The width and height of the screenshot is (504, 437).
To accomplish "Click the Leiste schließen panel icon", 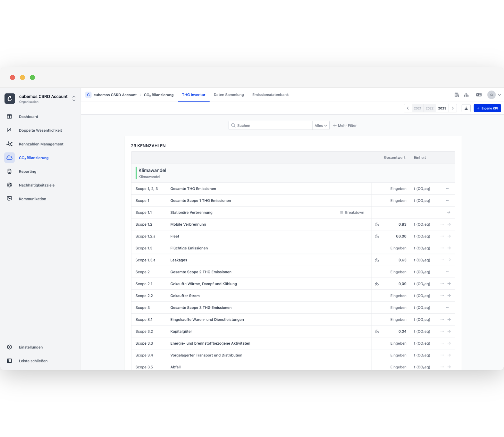I will point(9,361).
